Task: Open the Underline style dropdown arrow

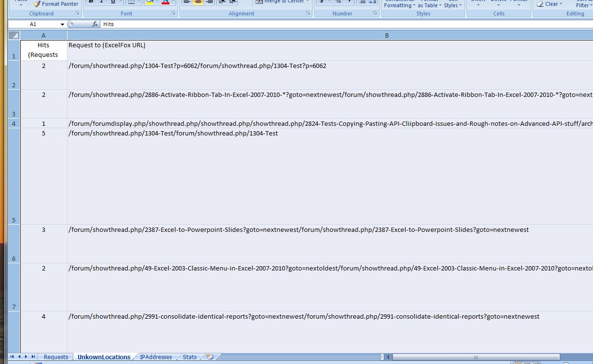Action: point(121,2)
